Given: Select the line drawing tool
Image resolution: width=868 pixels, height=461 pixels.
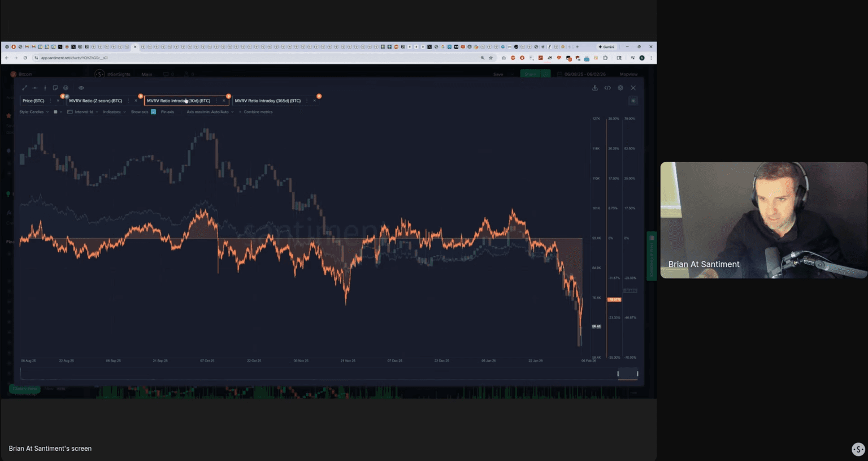Looking at the screenshot, I should click(x=24, y=88).
